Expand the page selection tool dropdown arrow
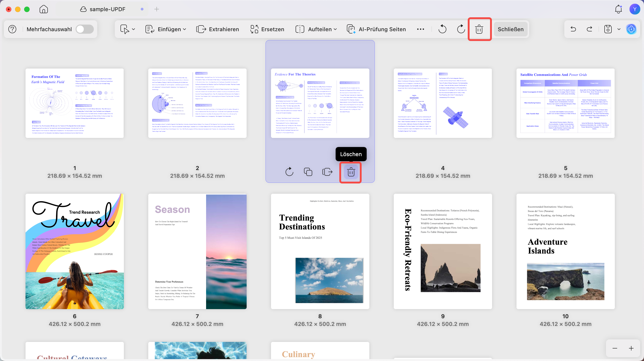This screenshot has width=644, height=361. click(133, 29)
